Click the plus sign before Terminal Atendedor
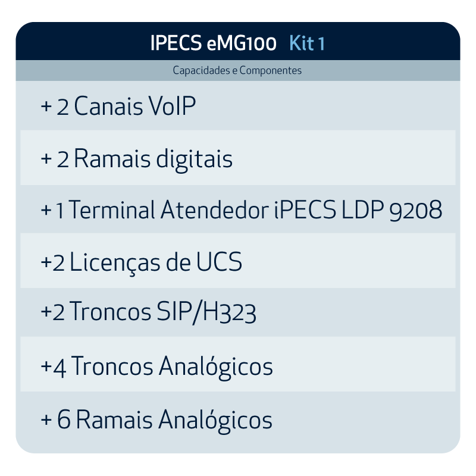The image size is (476, 476). point(46,211)
